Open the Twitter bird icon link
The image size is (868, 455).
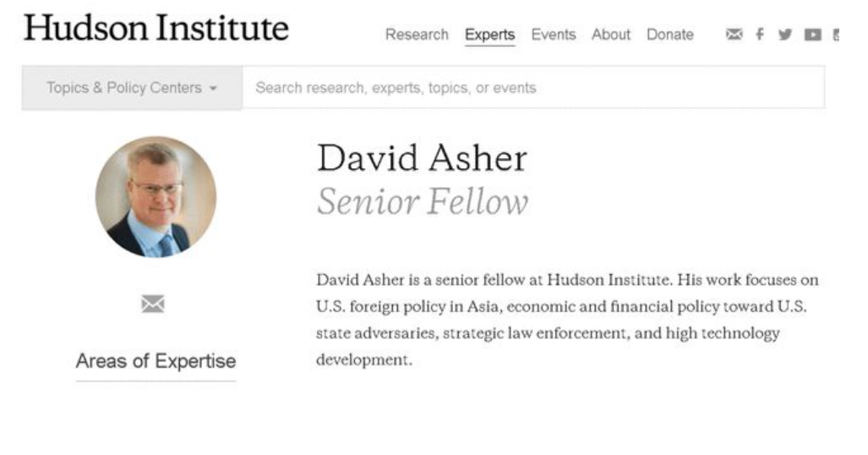(x=785, y=35)
